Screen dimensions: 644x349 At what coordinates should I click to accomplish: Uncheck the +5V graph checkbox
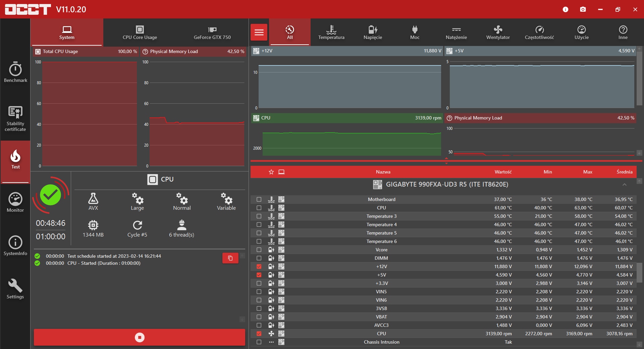[x=259, y=275]
